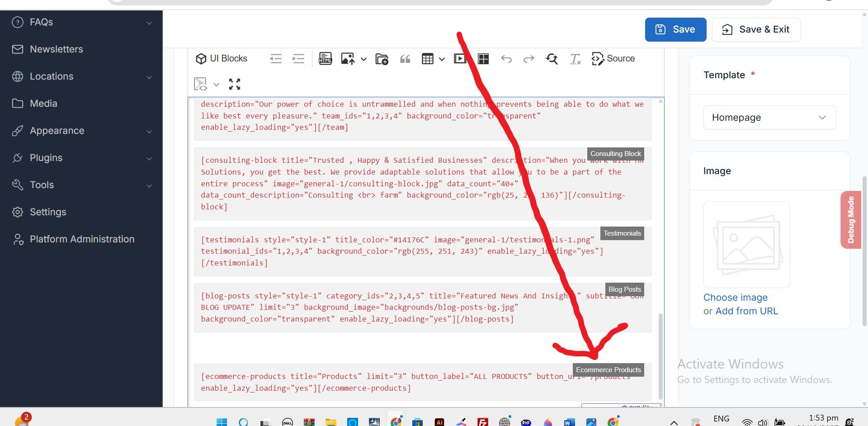Click the increase indent icon
Viewport: 868px width, 426px height.
click(298, 59)
